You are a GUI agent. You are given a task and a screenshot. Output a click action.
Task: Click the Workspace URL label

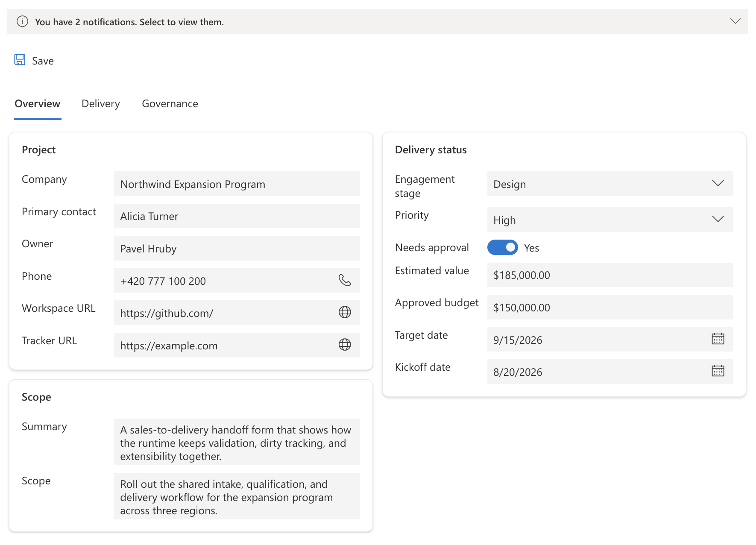click(59, 308)
